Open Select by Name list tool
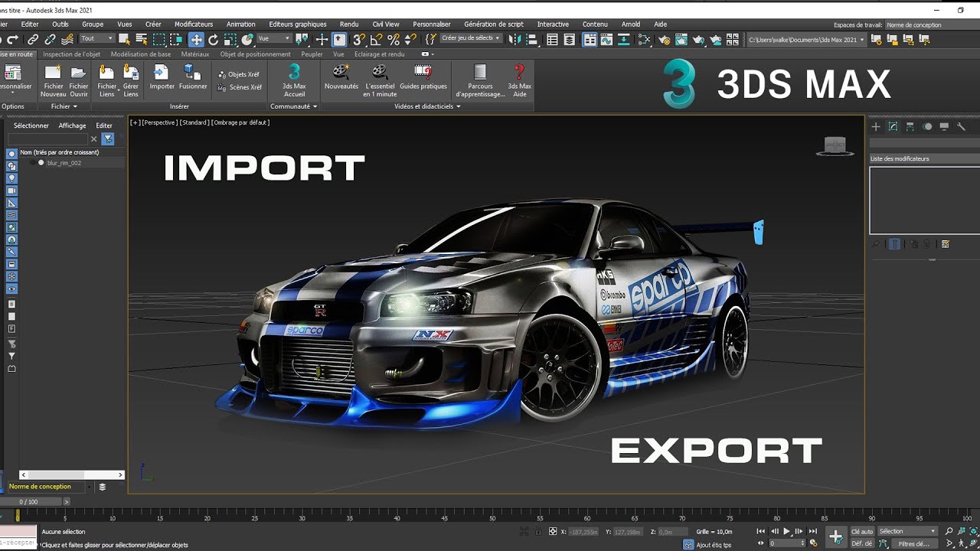The image size is (980, 551). 142,39
